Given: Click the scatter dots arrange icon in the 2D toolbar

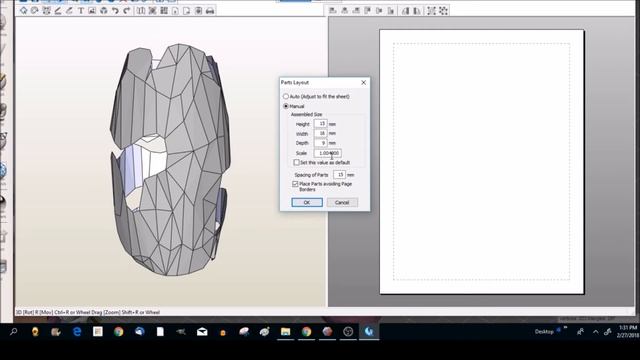Looking at the screenshot, I should (x=443, y=11).
